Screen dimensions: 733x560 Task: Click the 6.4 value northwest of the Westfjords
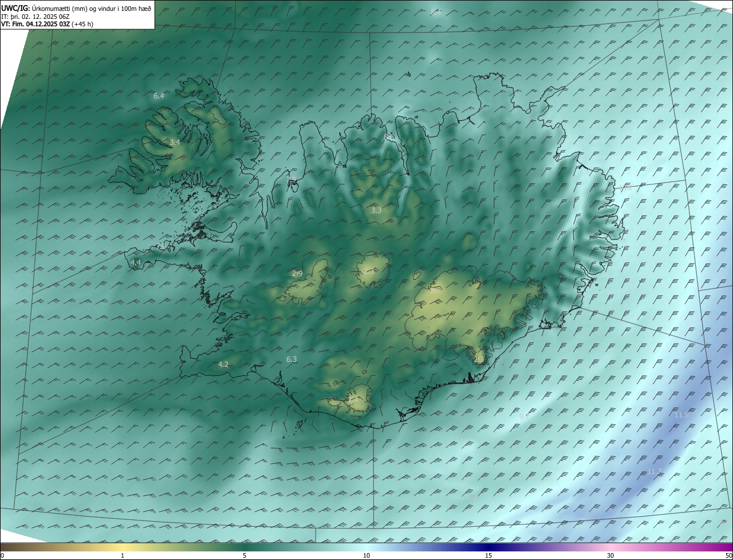(159, 96)
